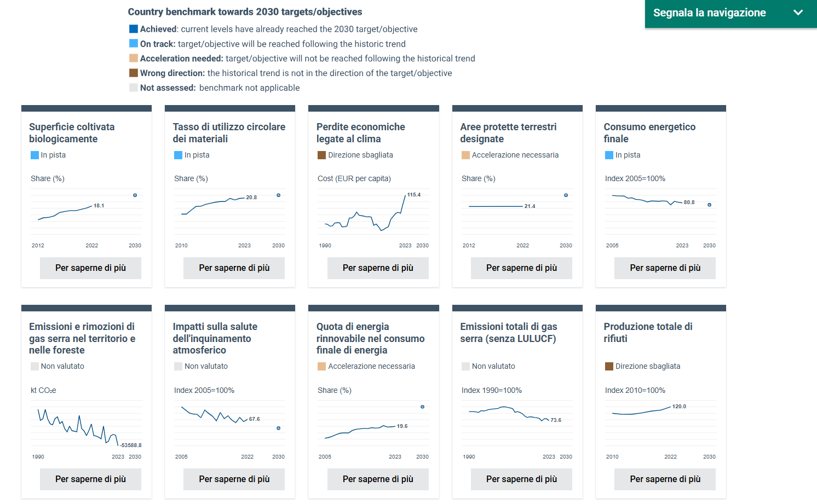Viewport: 817px width, 504px height.
Task: Click the Direzione sbagliata icon under Perdite economiche
Action: (321, 155)
